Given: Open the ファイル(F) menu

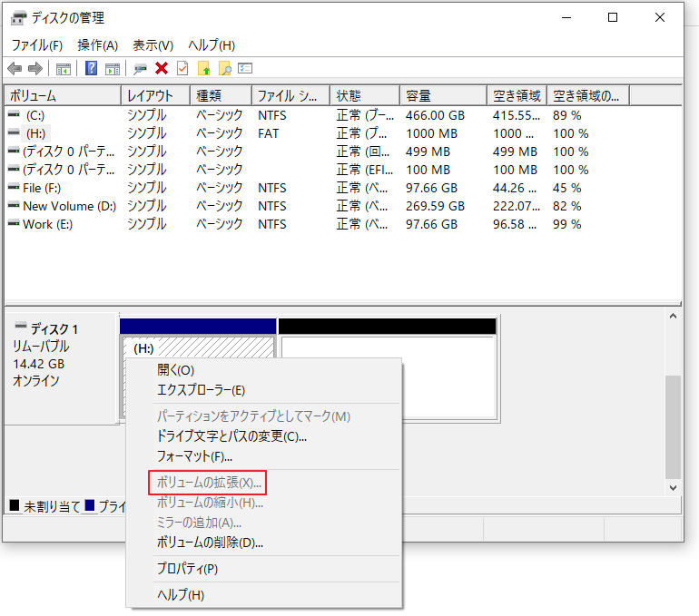Looking at the screenshot, I should click(x=37, y=45).
